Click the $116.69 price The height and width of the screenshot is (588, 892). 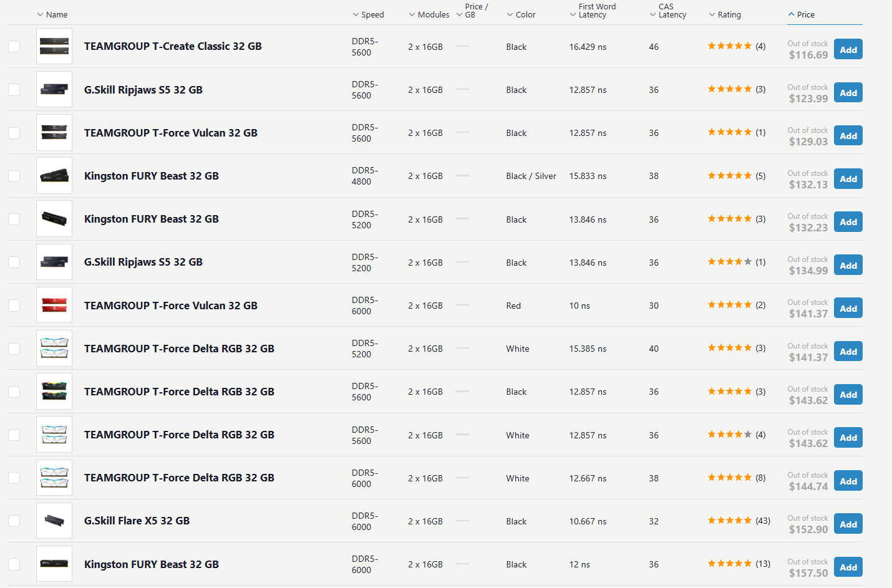pyautogui.click(x=808, y=55)
